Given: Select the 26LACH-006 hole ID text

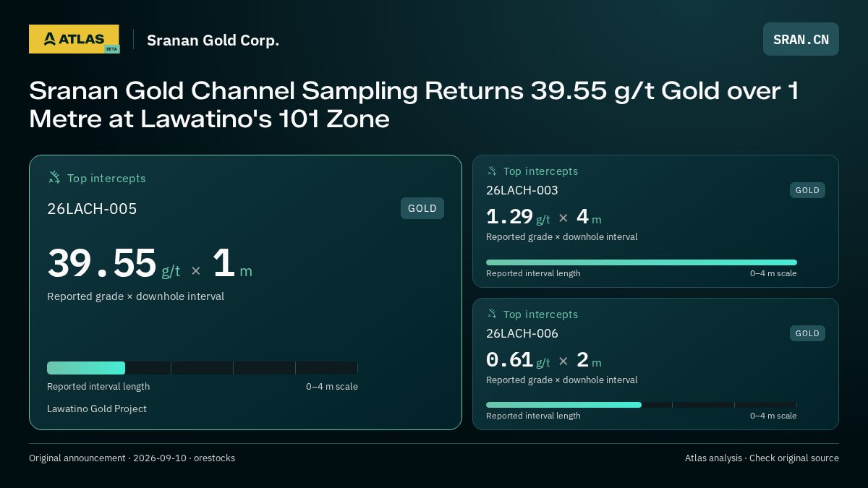Looking at the screenshot, I should [x=522, y=333].
